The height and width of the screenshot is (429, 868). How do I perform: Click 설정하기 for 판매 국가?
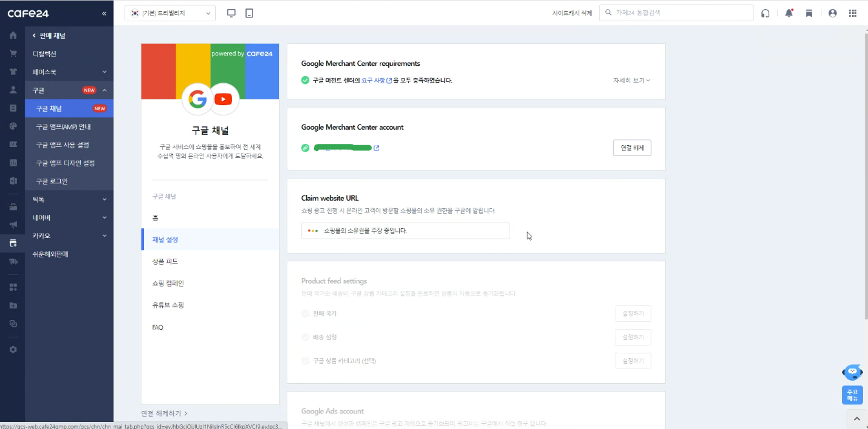tap(633, 314)
